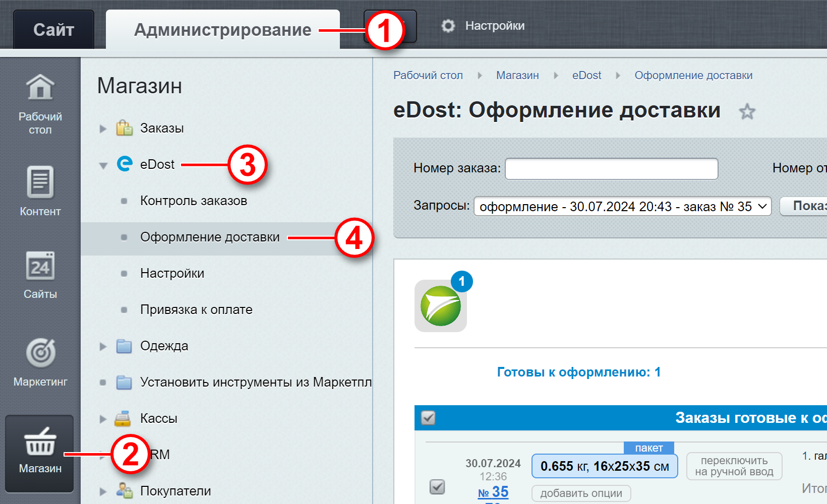Click the Покупатели people icon
Screen dimensions: 827x504
click(x=124, y=491)
